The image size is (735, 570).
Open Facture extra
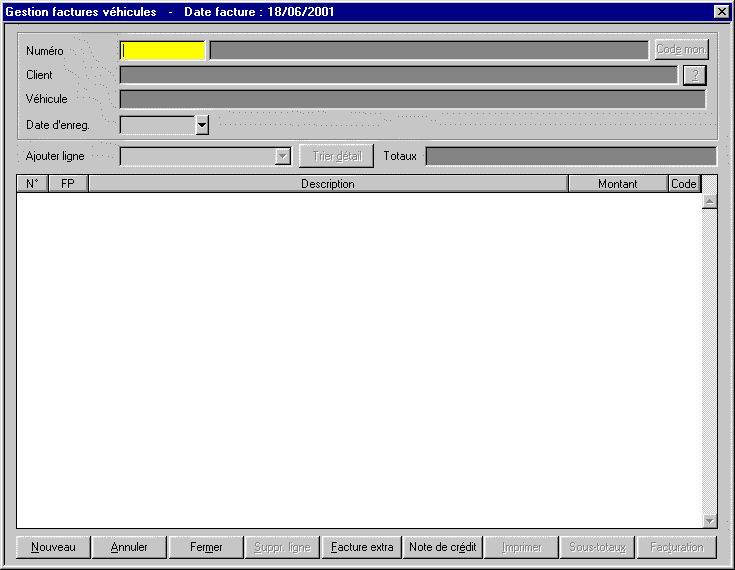click(x=362, y=547)
